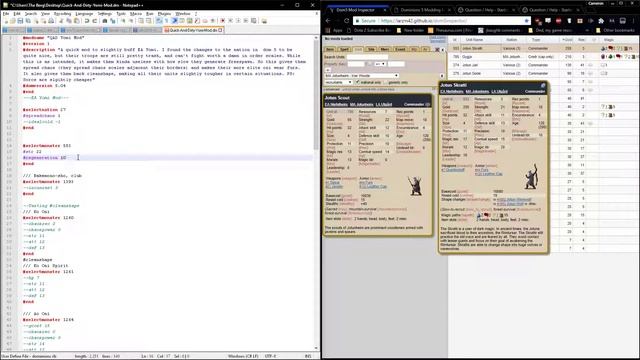The image size is (640, 360).
Task: Open the Plugins menu in Notepad++
Action: click(x=164, y=13)
